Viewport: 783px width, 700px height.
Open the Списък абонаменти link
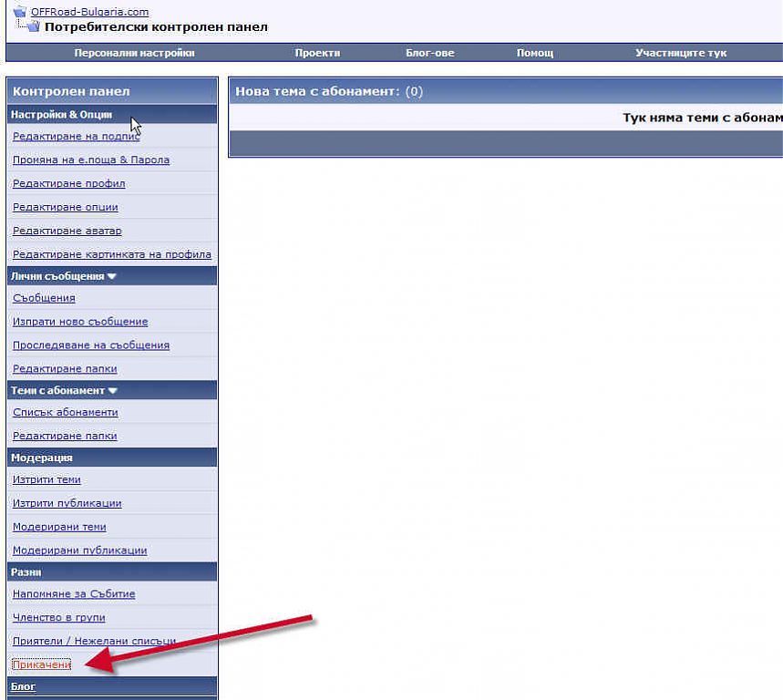66,412
